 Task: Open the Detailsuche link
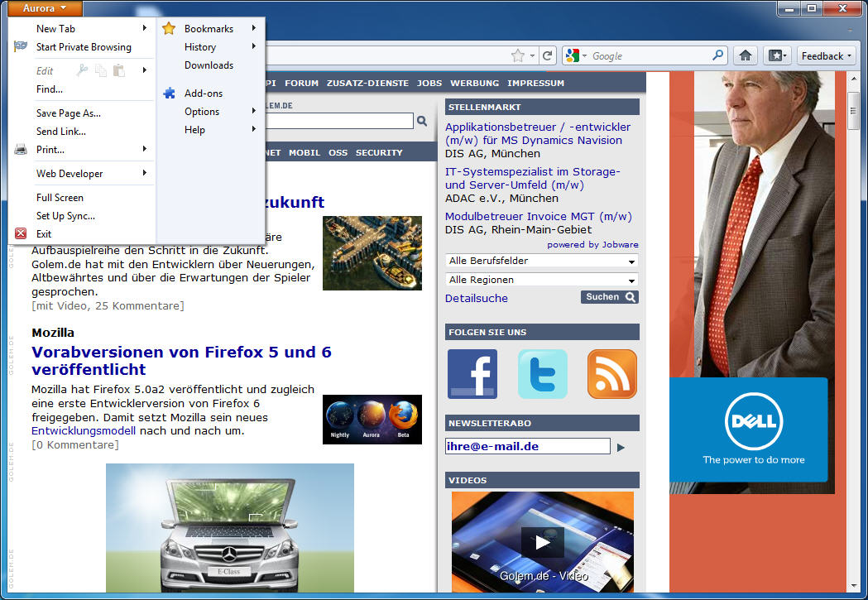pos(476,298)
